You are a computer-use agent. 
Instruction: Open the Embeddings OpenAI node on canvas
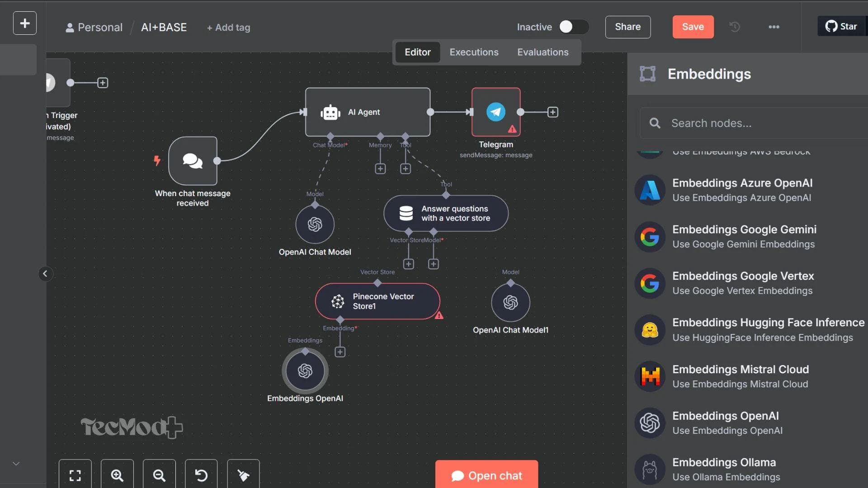tap(305, 371)
